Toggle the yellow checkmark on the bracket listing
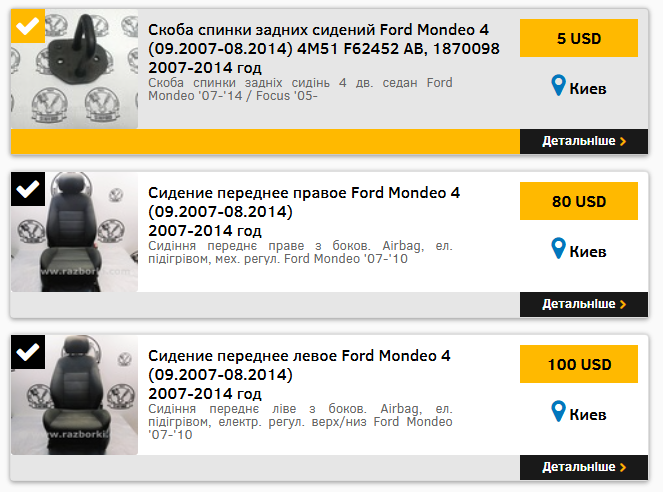The height and width of the screenshot is (492, 663). click(28, 26)
